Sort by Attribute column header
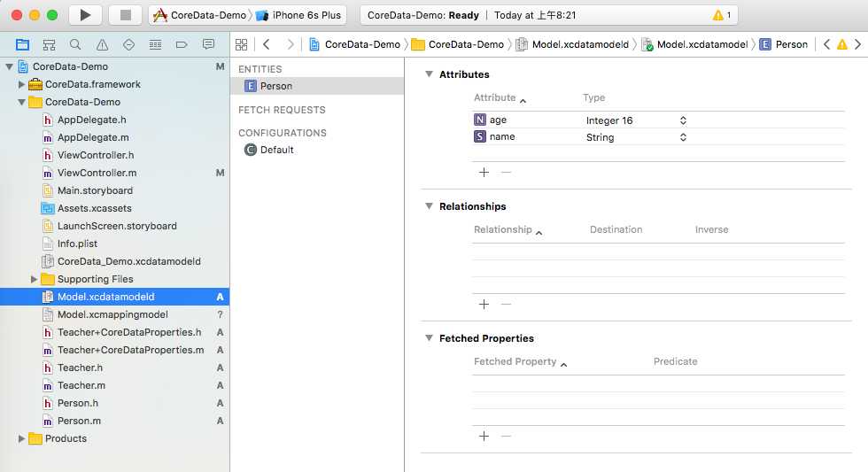 500,98
